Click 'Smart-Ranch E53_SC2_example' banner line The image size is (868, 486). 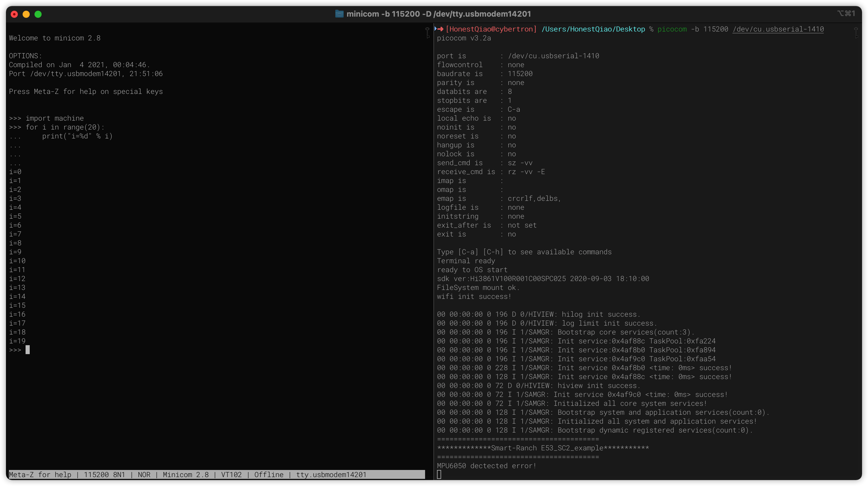[x=543, y=448]
